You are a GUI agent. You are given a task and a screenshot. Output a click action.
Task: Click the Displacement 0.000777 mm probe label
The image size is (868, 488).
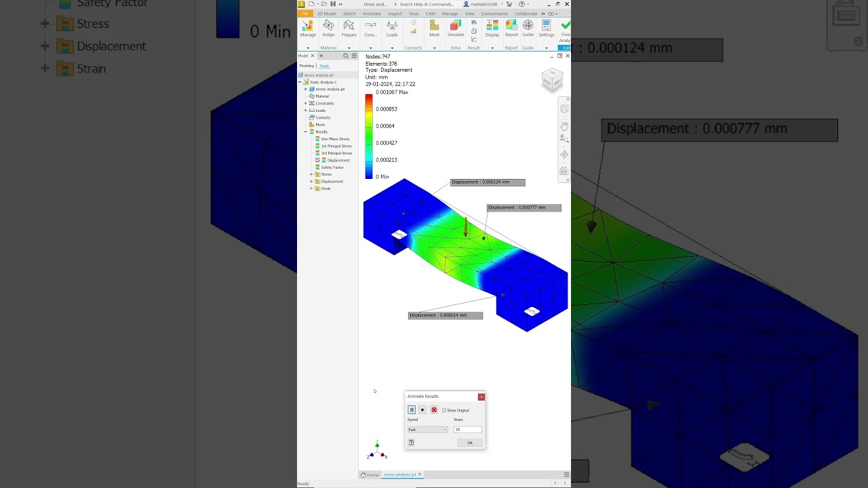tap(524, 207)
